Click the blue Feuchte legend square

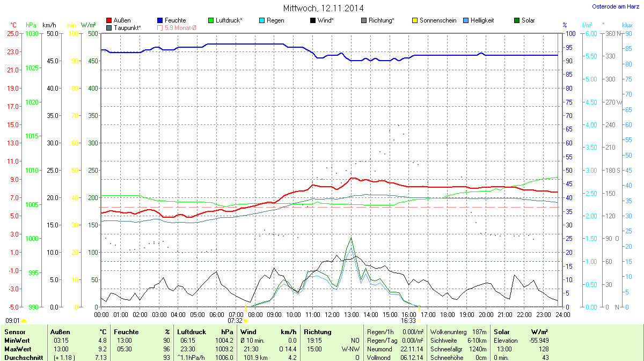[x=160, y=20]
